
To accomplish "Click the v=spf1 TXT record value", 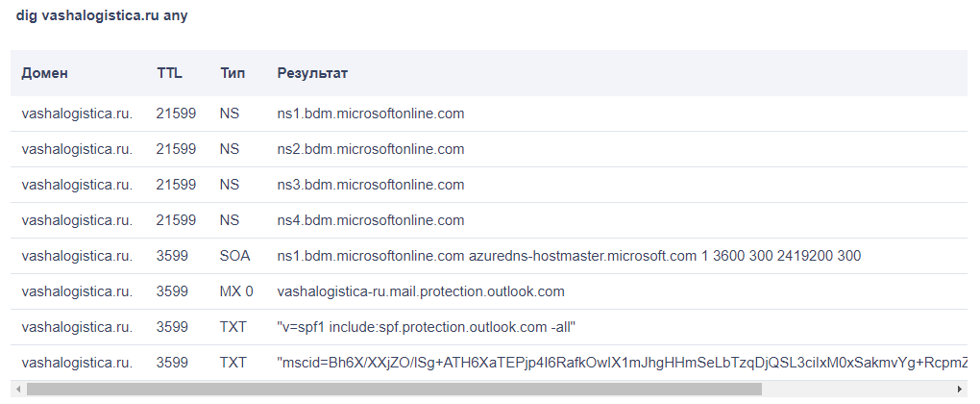I will pyautogui.click(x=426, y=327).
